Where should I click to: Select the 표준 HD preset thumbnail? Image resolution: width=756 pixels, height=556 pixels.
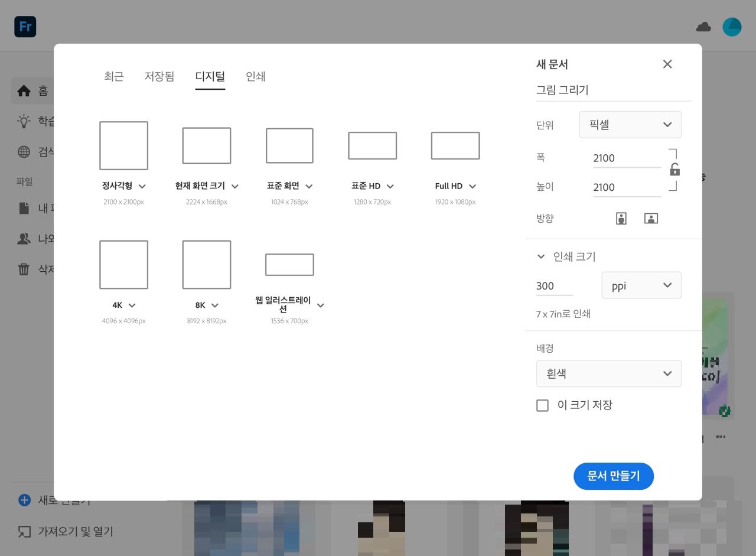(372, 145)
